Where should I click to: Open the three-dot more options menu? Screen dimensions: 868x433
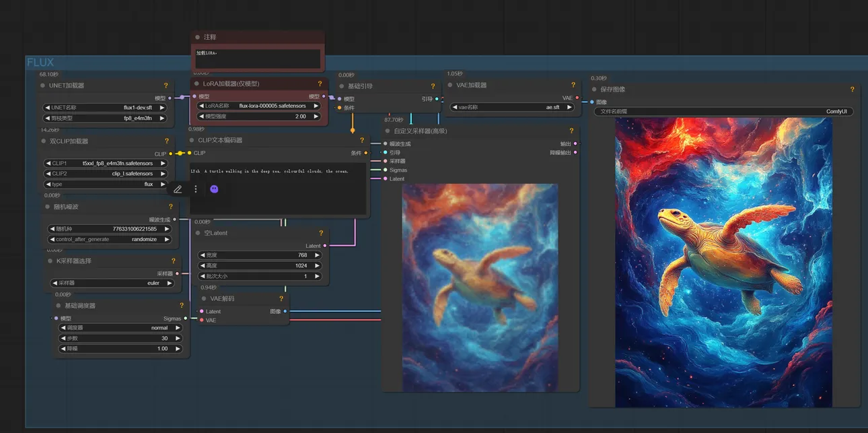click(x=196, y=189)
